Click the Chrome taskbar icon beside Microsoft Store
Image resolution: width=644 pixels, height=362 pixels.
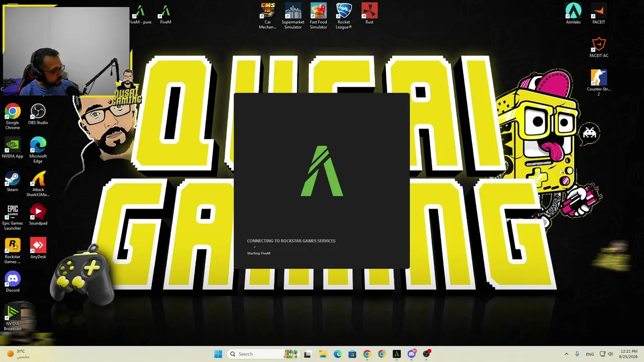pos(367,354)
